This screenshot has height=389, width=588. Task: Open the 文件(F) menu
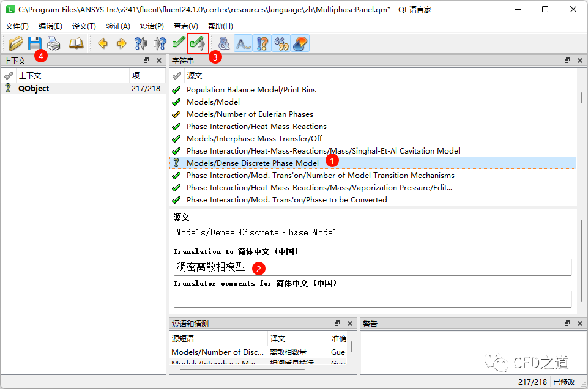pyautogui.click(x=17, y=26)
